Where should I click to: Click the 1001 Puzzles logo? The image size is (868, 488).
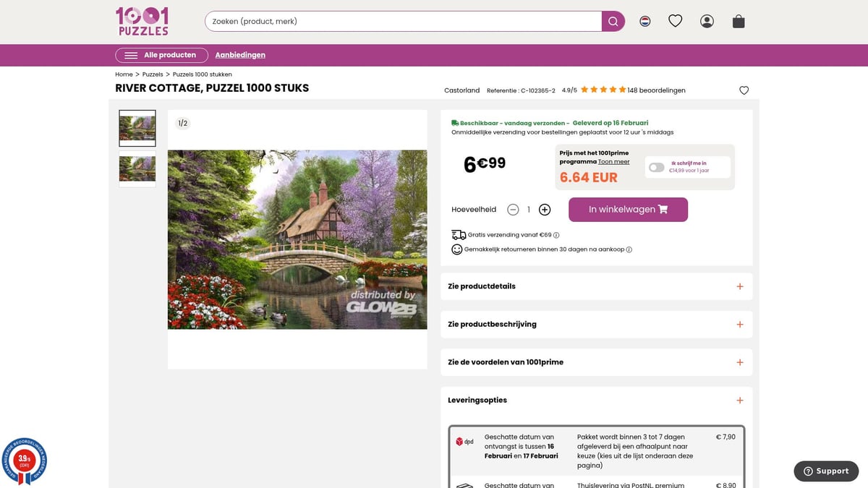click(x=142, y=22)
